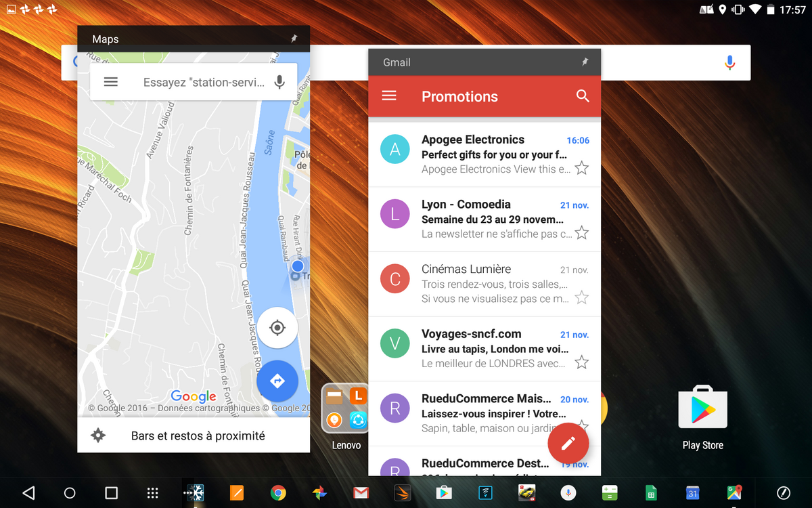The image size is (812, 508).
Task: Open the calculator in the taskbar
Action: [610, 493]
